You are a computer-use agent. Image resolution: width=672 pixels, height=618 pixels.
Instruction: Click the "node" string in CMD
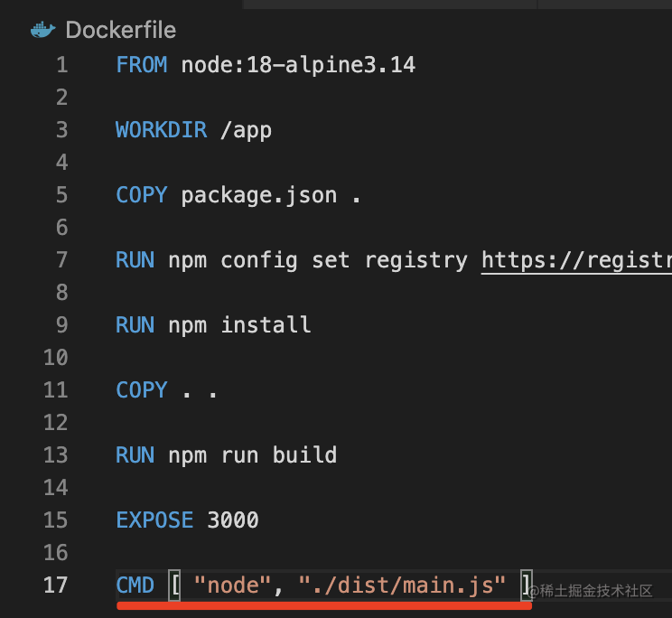click(233, 585)
